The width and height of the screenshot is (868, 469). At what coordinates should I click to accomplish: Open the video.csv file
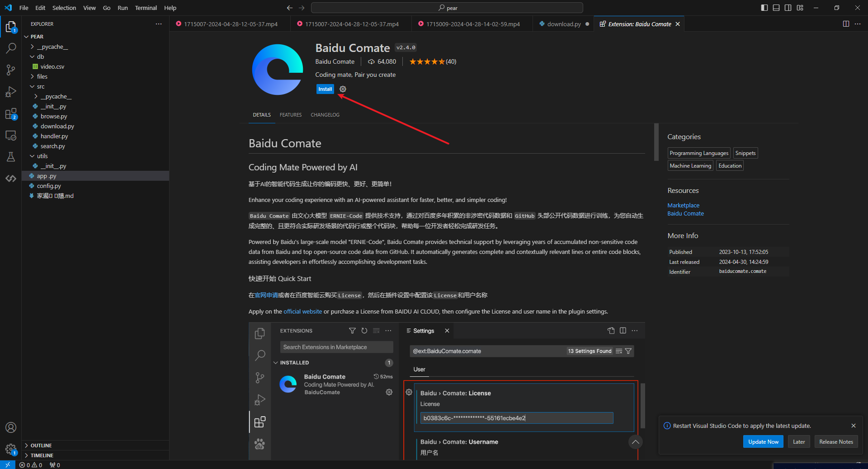click(x=95, y=66)
